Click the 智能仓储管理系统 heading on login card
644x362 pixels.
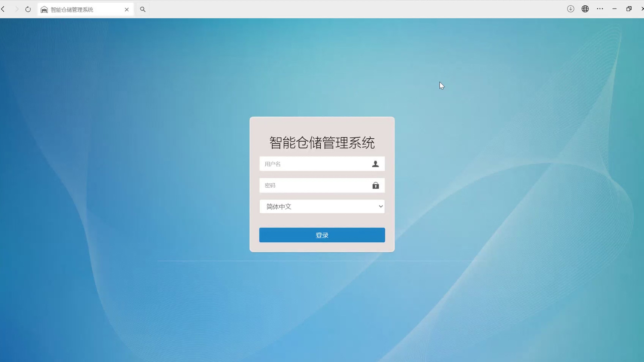pyautogui.click(x=322, y=143)
